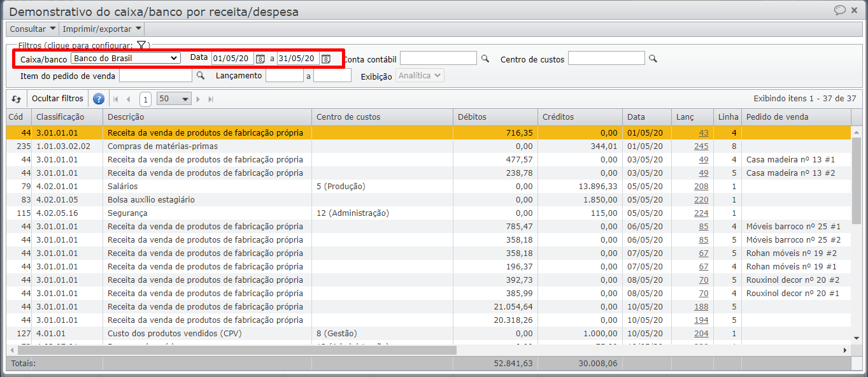Sort by the Débitos column header

[495, 117]
